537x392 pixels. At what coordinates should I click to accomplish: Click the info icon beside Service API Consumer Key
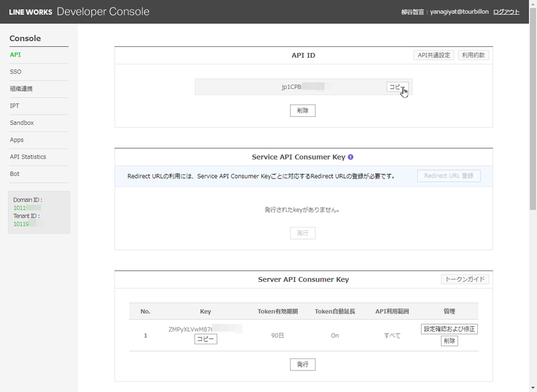pos(350,157)
